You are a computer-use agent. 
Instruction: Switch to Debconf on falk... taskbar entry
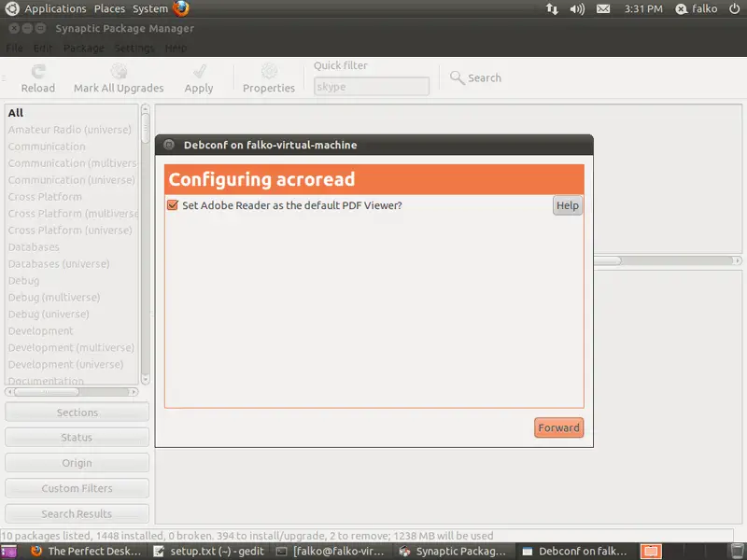[575, 552]
